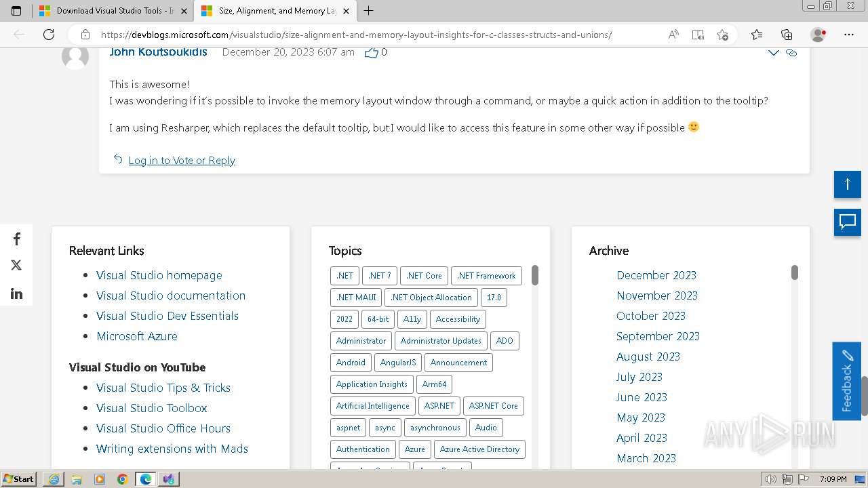
Task: Open the Favorites list icon
Action: pos(757,35)
